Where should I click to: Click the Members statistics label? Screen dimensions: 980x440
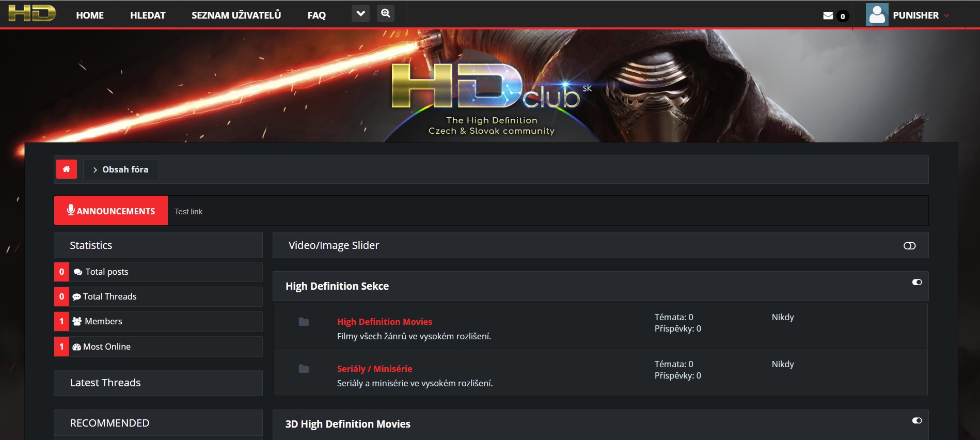pyautogui.click(x=104, y=321)
